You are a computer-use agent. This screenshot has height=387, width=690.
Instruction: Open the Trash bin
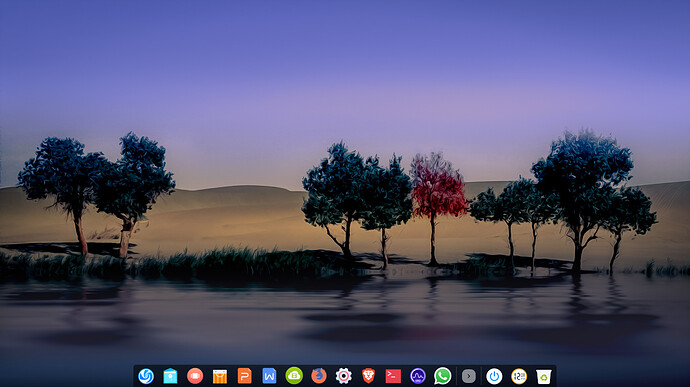[x=544, y=376]
